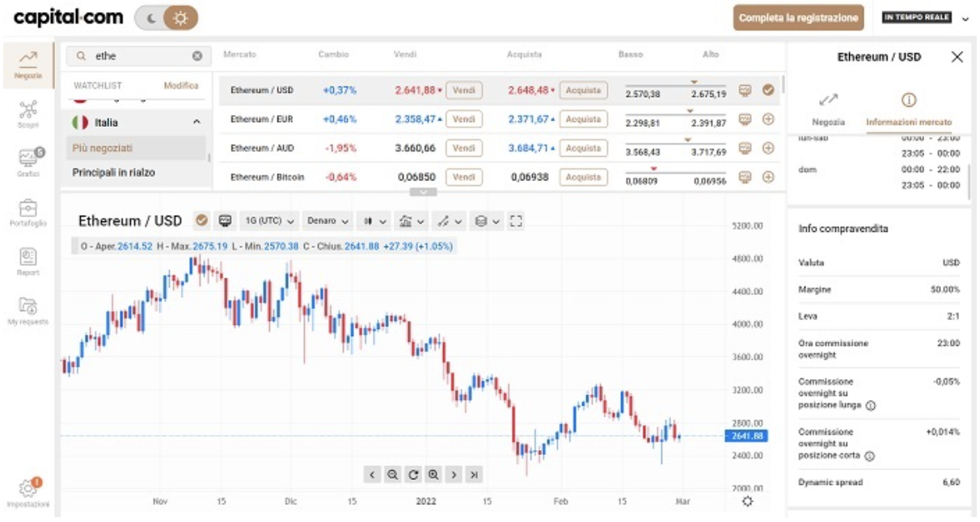
Task: Add Ethereum / AUD to watchlist
Action: coord(768,149)
